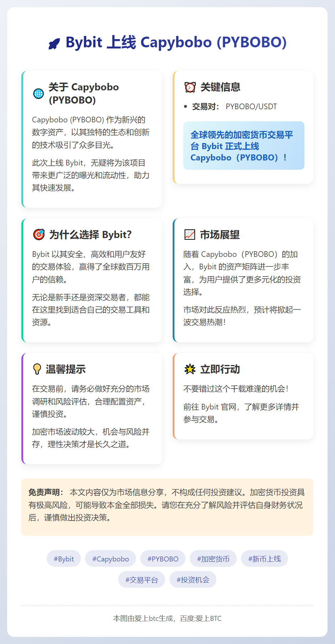Click the rocket icon beside the title

(x=54, y=43)
